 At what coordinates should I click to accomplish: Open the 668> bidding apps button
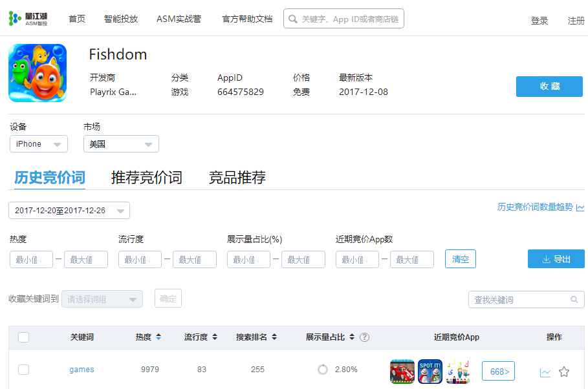(498, 371)
